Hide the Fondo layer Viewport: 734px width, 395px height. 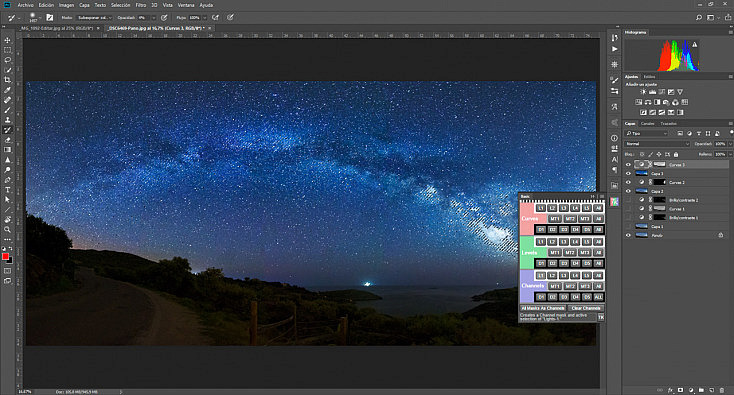tap(628, 235)
